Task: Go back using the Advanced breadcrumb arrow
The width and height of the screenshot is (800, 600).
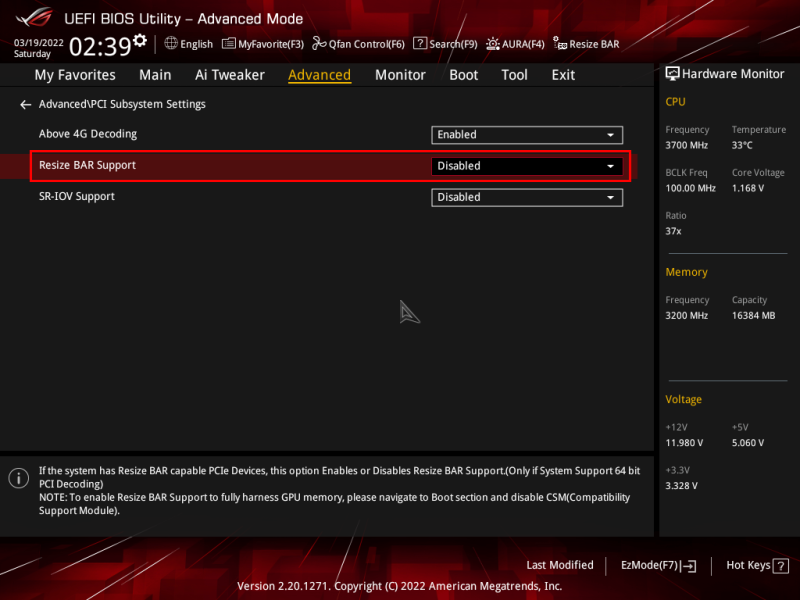Action: (24, 103)
